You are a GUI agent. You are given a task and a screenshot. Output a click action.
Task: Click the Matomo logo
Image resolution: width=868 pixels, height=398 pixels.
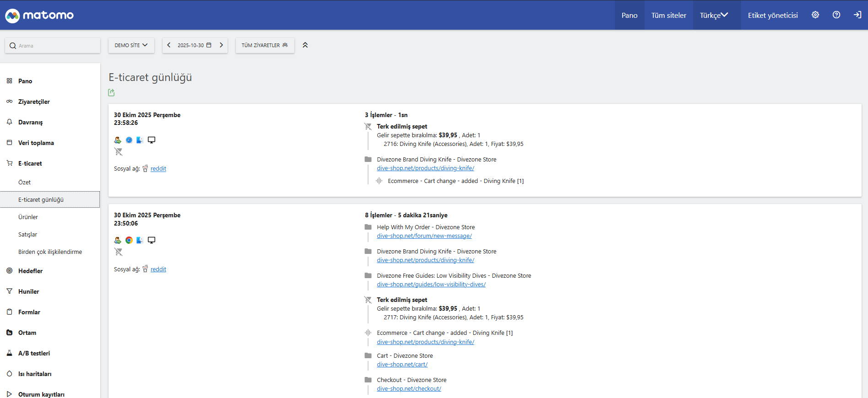(39, 15)
